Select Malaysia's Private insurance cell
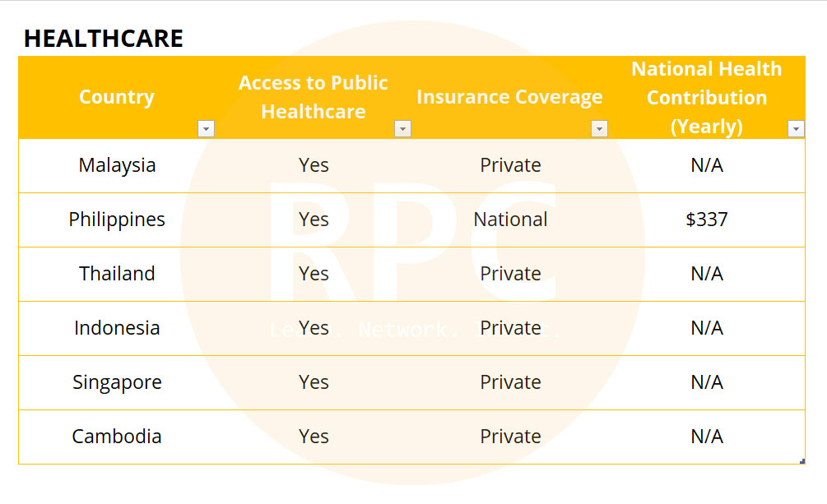The width and height of the screenshot is (827, 504). 510,165
